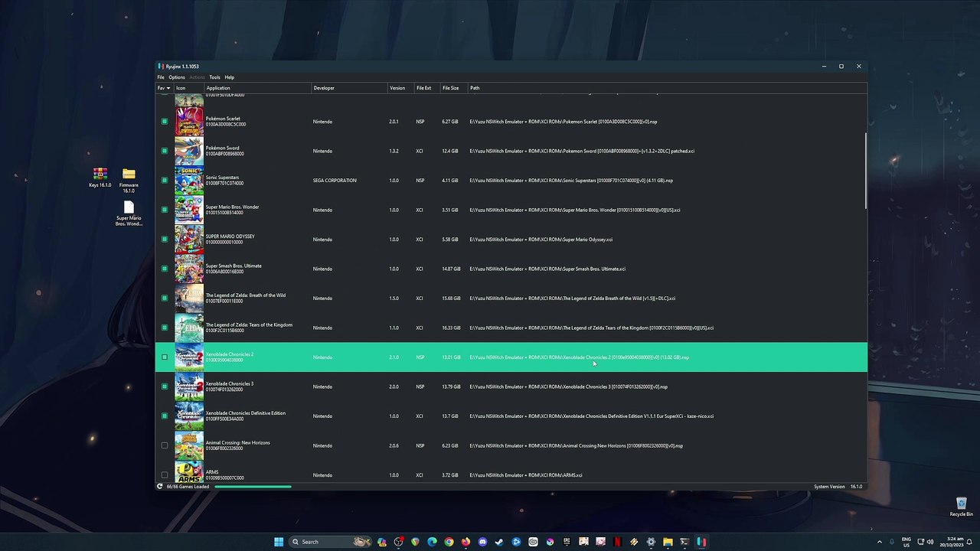Click the ARMS game icon
The image size is (980, 551).
189,472
